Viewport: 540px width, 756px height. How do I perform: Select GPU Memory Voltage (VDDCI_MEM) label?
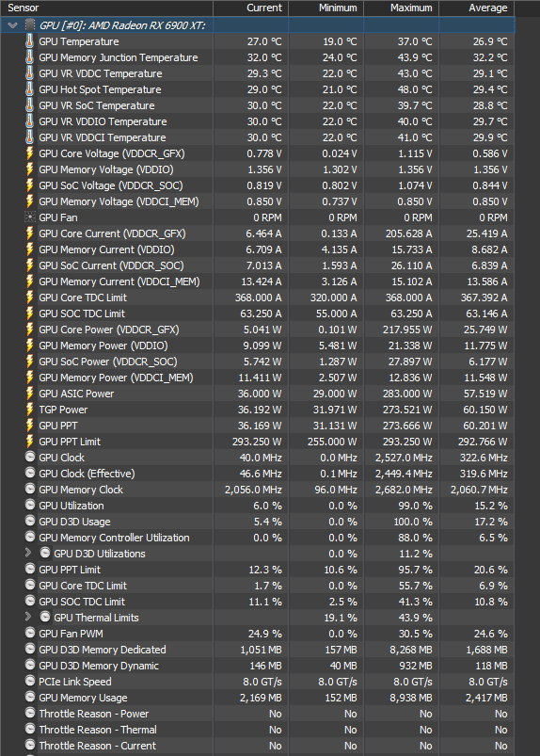click(x=119, y=201)
